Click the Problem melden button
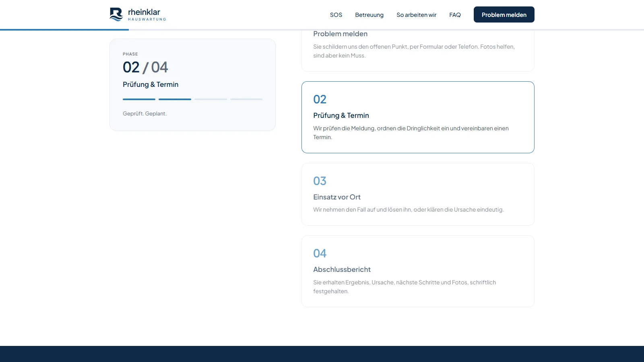644x362 pixels. (504, 14)
